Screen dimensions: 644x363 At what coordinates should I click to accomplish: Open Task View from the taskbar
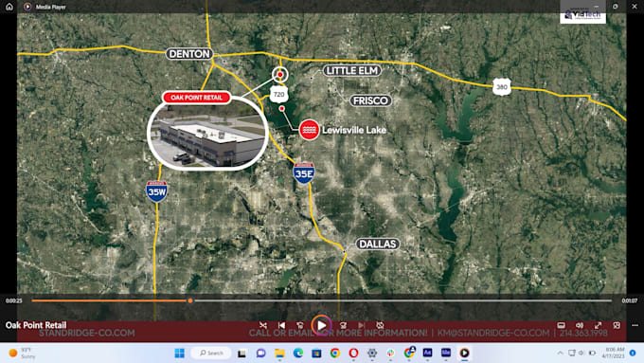point(241,354)
